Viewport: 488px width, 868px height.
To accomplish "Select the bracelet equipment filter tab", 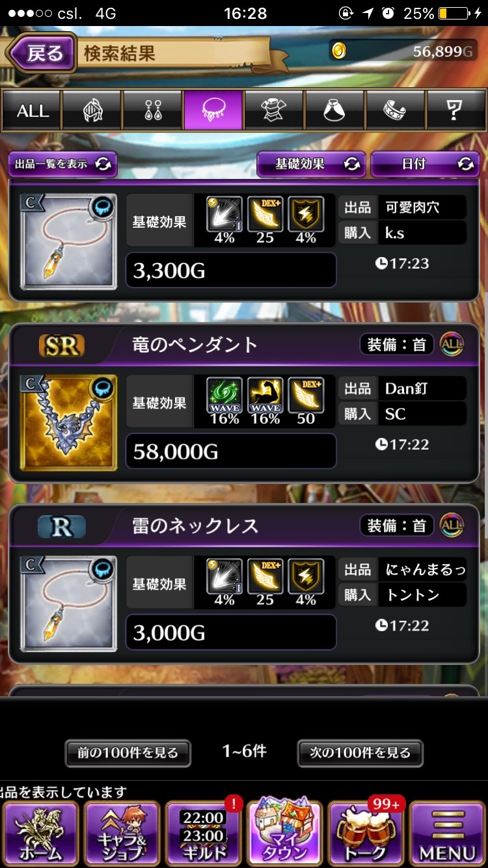I will pos(395,111).
